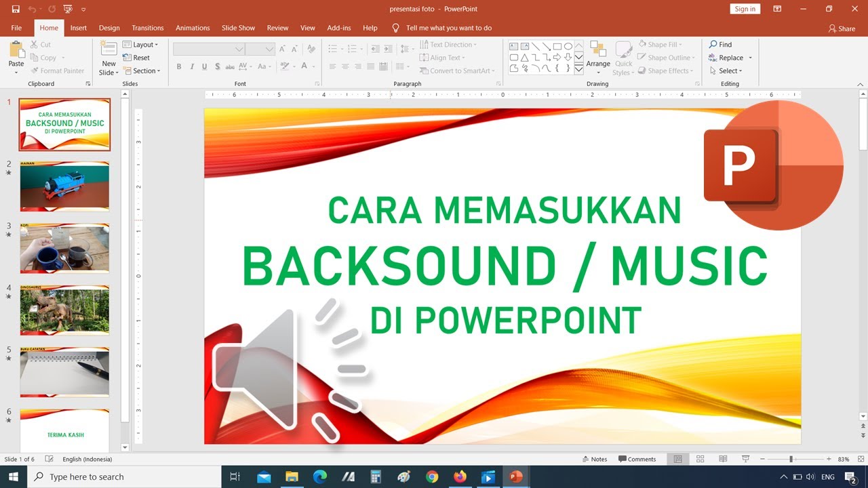This screenshot has height=488, width=868.
Task: Select slide 3 KOPI thumbnail
Action: point(64,248)
